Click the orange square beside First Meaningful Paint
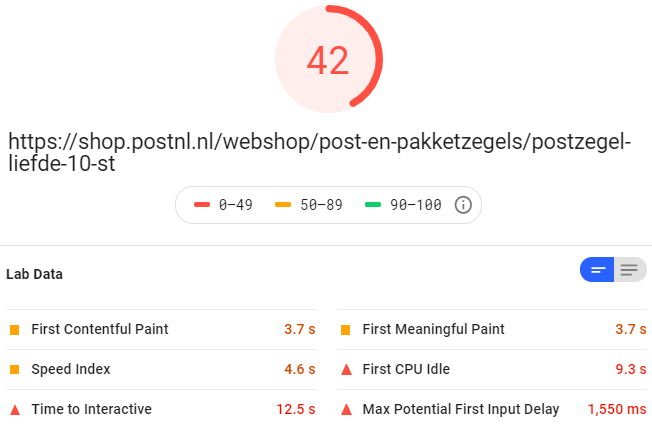The width and height of the screenshot is (652, 428). click(346, 330)
